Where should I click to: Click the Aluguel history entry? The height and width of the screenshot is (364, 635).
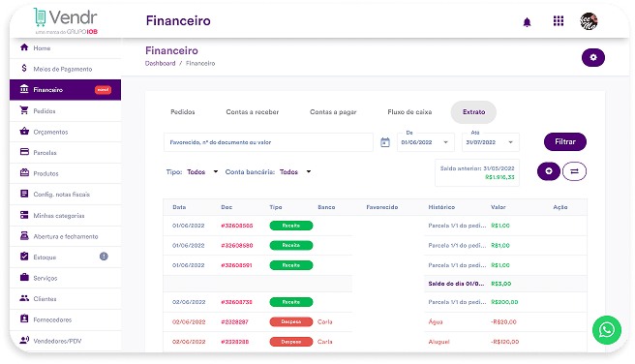coord(439,342)
